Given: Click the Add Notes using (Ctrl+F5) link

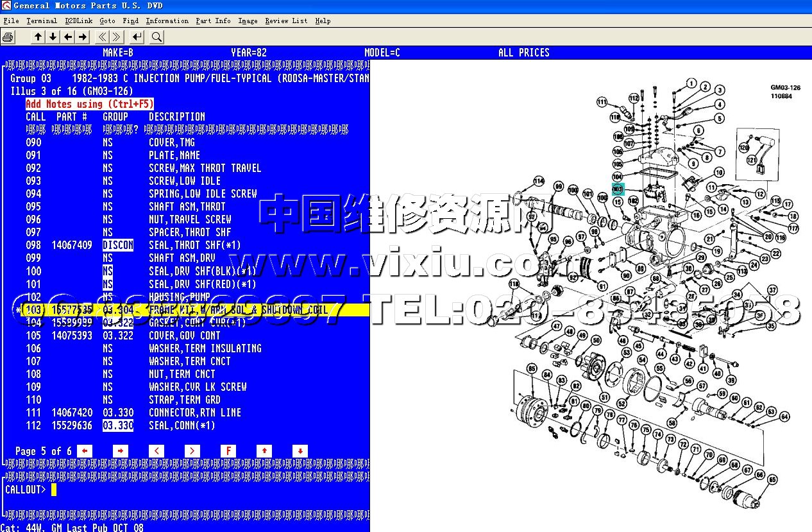Looking at the screenshot, I should tap(90, 104).
